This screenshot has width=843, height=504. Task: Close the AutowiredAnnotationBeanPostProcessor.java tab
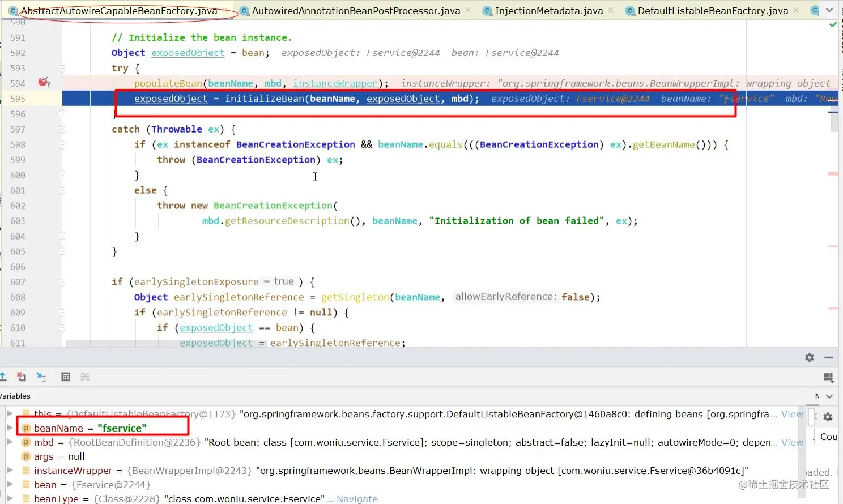468,10
